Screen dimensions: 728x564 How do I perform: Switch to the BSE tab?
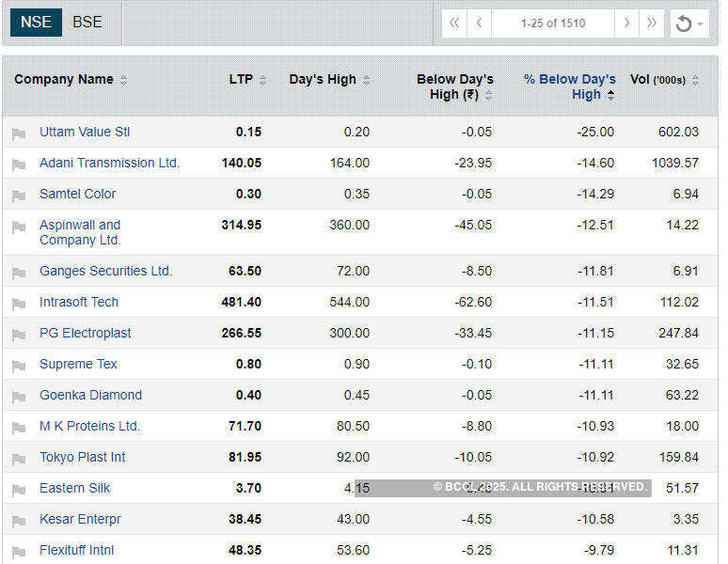point(87,23)
